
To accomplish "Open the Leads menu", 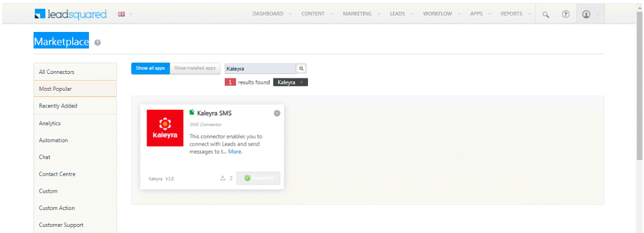I will click(x=397, y=13).
